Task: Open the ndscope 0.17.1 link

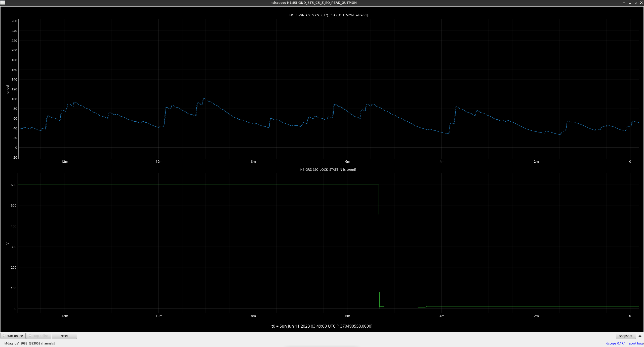Action: tap(615, 343)
